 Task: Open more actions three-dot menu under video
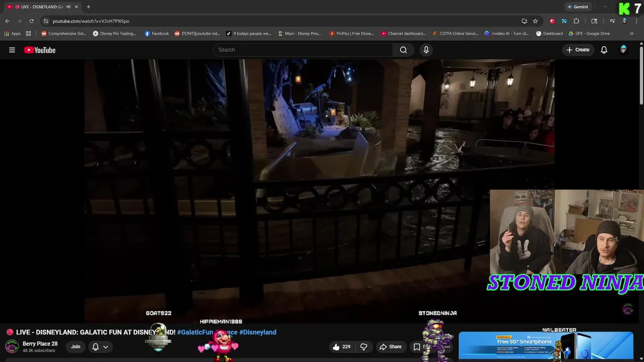(447, 346)
